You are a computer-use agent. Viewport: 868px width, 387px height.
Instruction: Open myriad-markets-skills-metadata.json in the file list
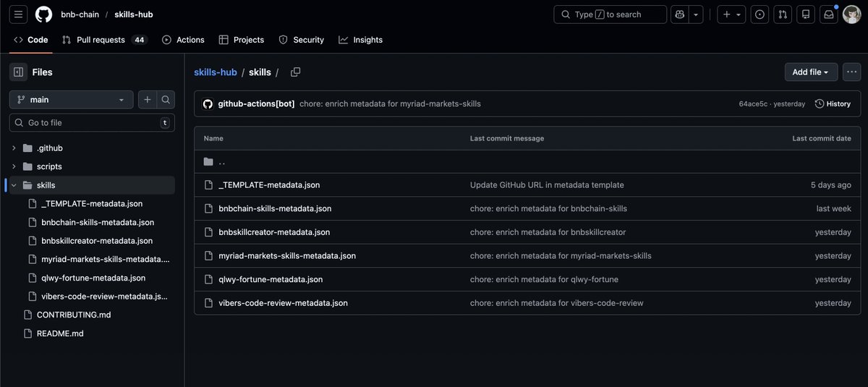click(x=287, y=256)
